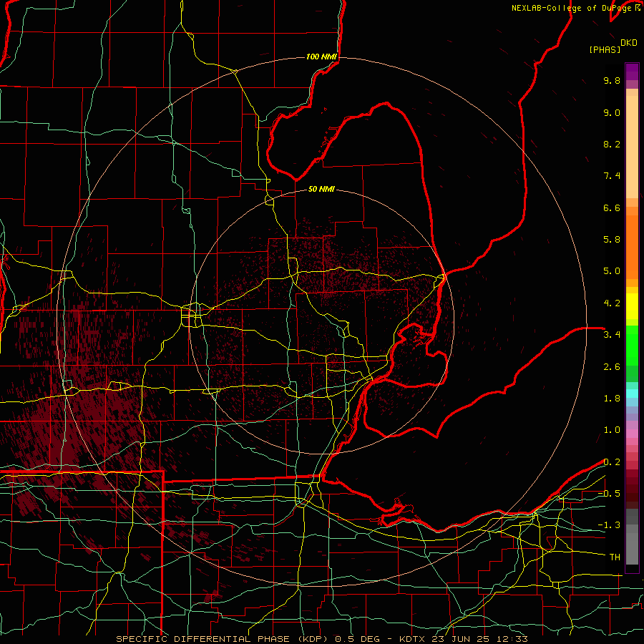Click the 7.4 legend scale value
The width and height of the screenshot is (644, 644).
pos(612,176)
